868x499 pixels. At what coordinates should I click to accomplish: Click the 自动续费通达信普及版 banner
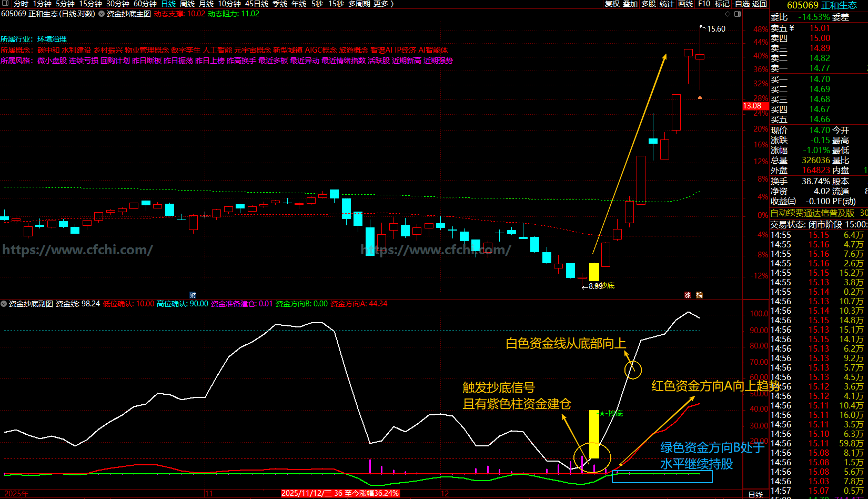[813, 213]
